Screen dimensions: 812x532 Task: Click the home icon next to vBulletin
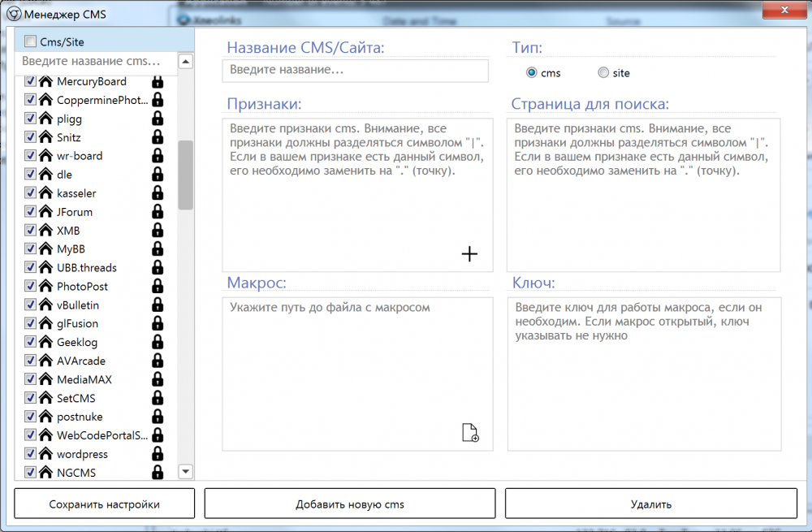[x=45, y=305]
